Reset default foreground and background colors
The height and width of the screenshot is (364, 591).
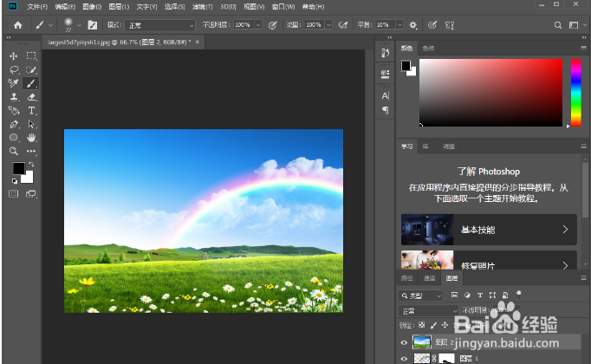[15, 181]
